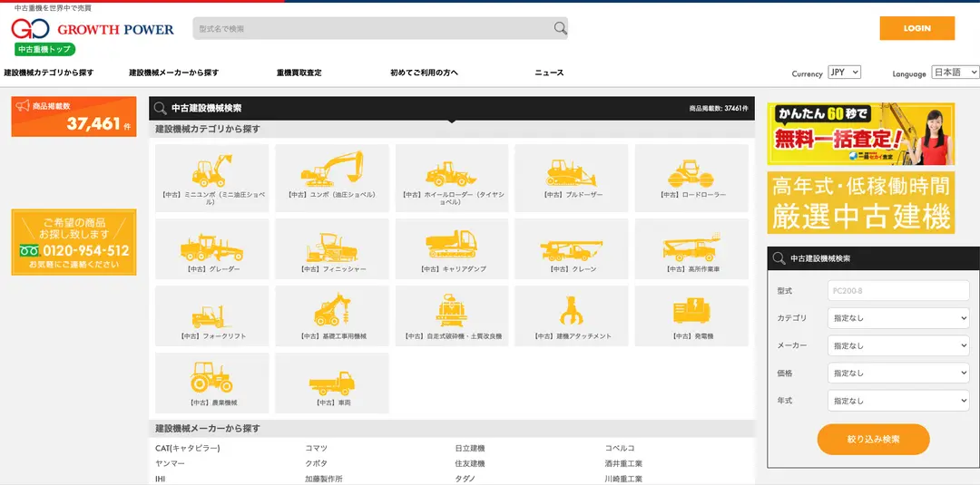
Task: Select the mobile crusher (自走式破砕機) category icon
Action: [451, 310]
